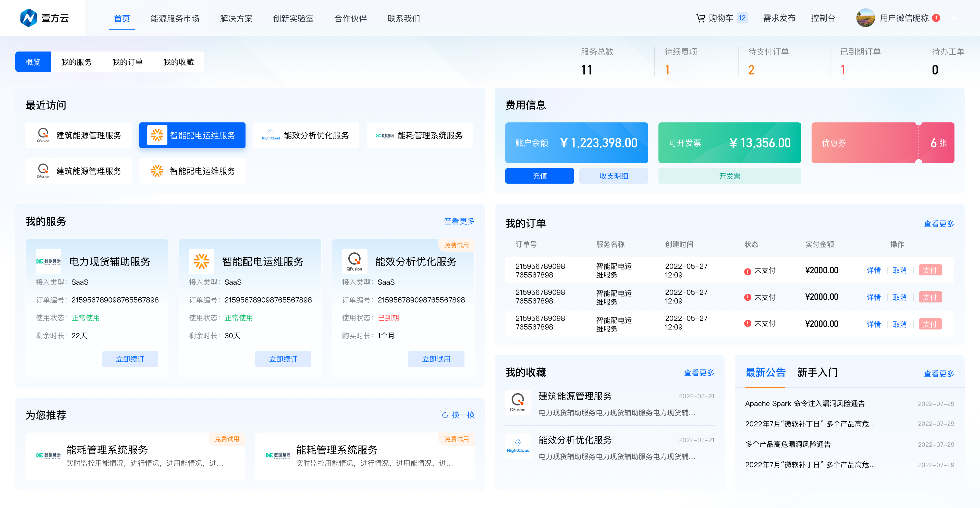The image size is (980, 508).
Task: Open 联系我们 in the top navigation
Action: (x=404, y=18)
